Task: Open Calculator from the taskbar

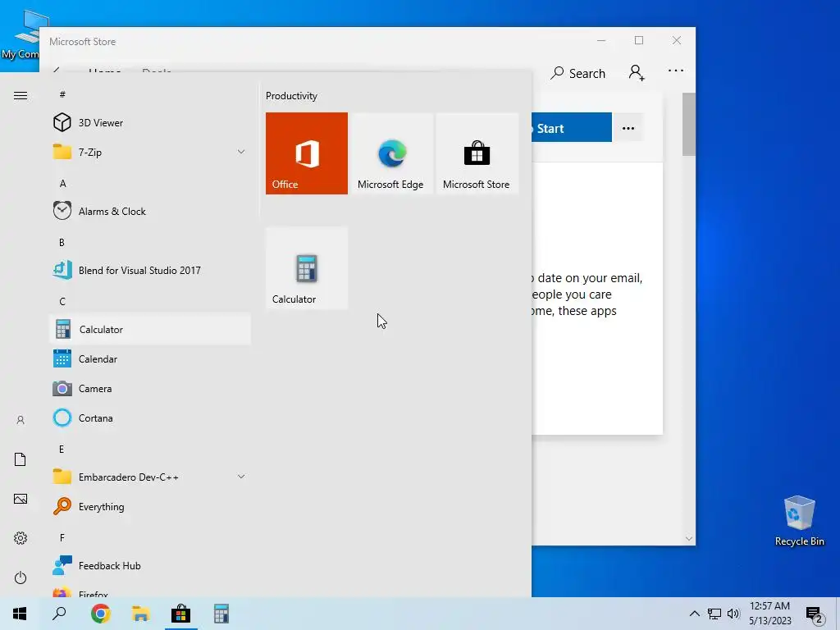Action: (x=221, y=614)
